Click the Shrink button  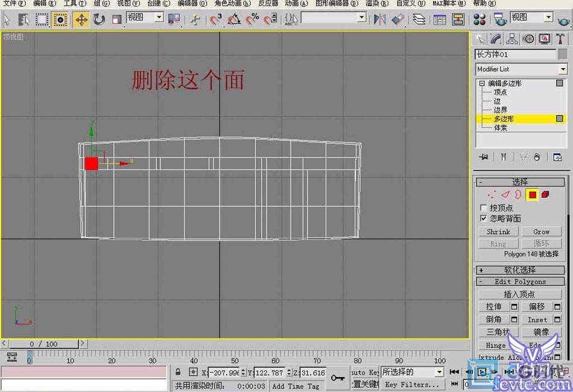click(498, 232)
